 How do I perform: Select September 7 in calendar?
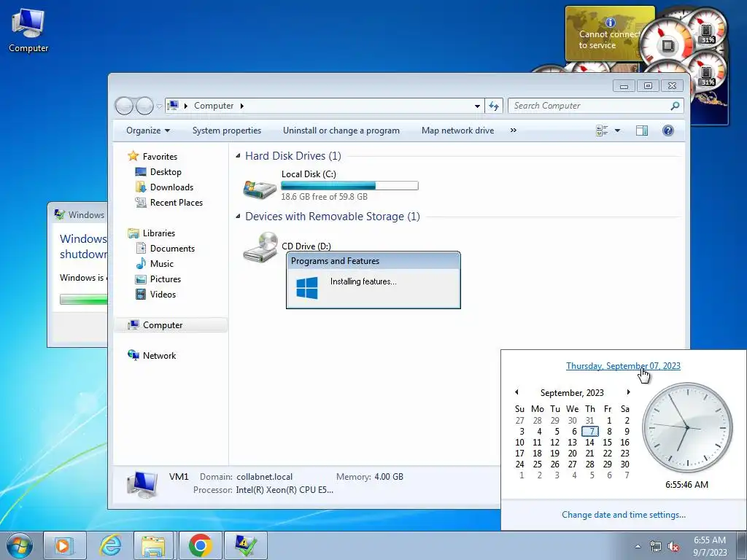(x=590, y=432)
